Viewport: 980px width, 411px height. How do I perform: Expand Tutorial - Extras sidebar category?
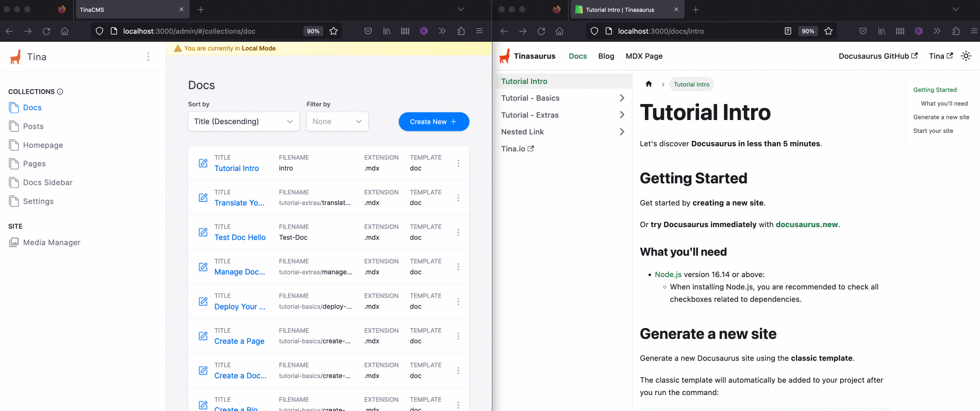(622, 115)
